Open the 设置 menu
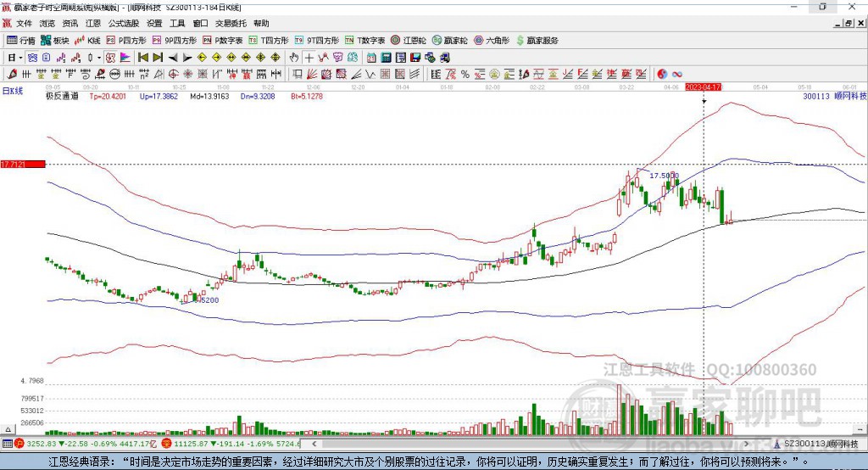Screen dimensions: 868x470 (154, 23)
